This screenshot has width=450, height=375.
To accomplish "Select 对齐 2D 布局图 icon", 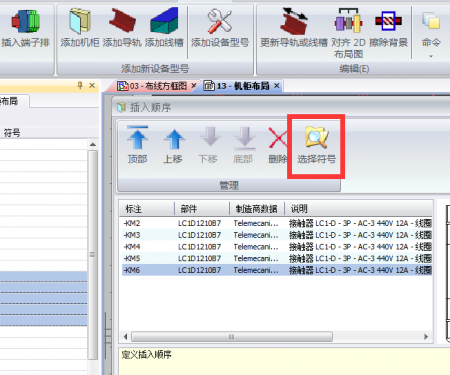I will point(348,21).
